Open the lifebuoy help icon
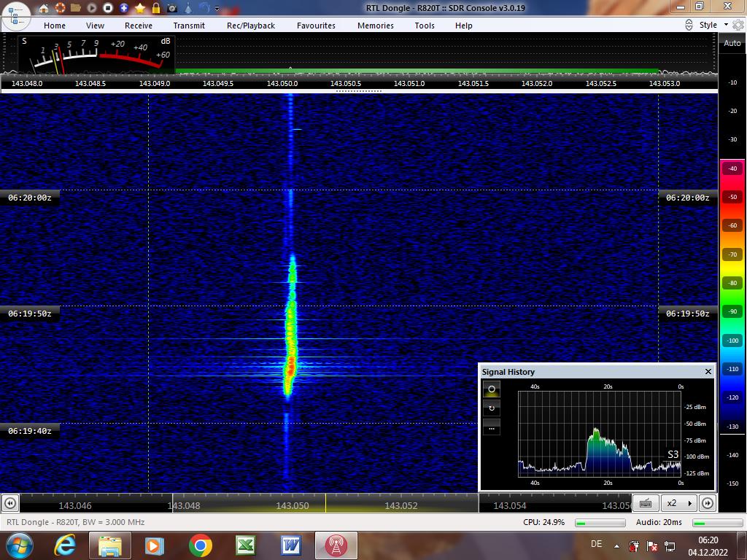747x560 pixels. 60,8
